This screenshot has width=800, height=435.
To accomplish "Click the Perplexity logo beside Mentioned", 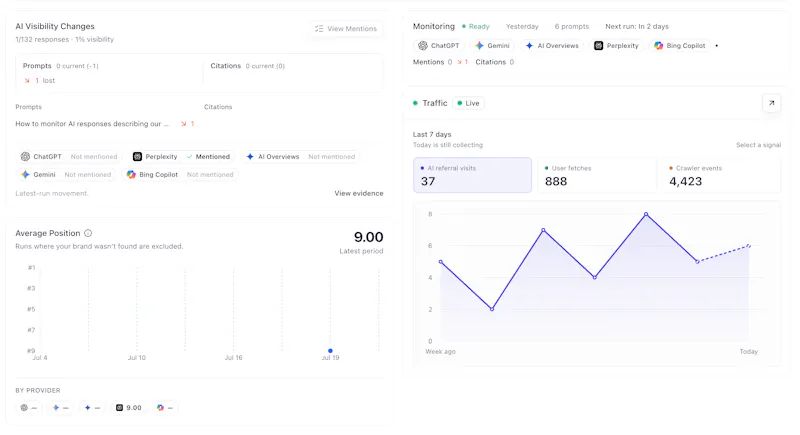I will pyautogui.click(x=137, y=157).
